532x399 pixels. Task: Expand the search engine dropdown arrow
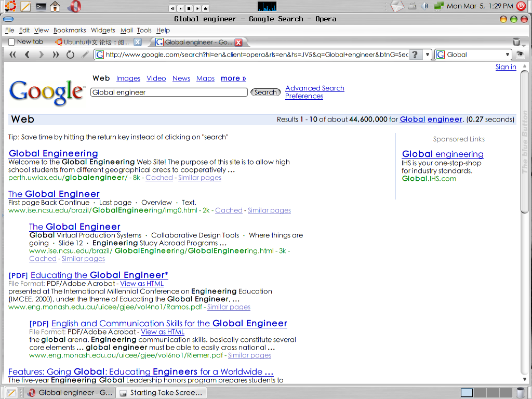click(x=507, y=54)
